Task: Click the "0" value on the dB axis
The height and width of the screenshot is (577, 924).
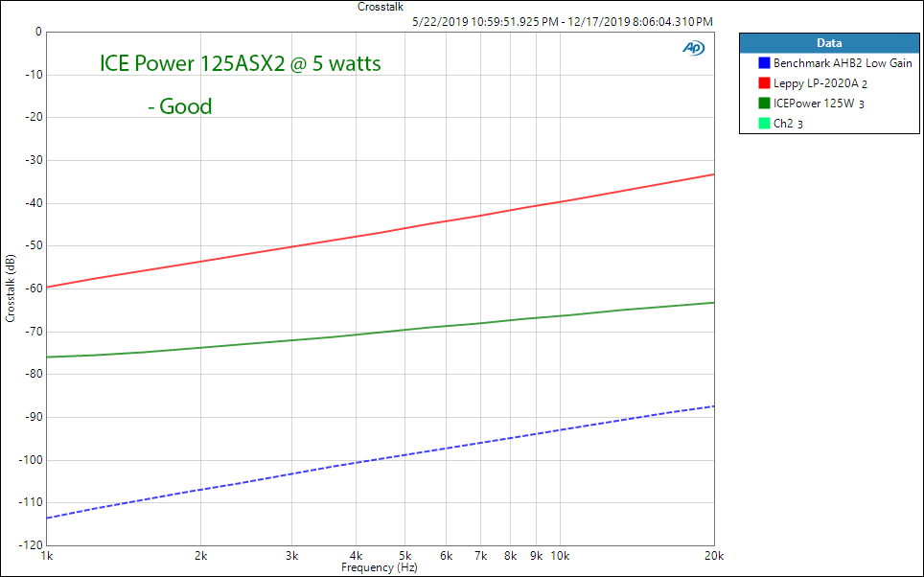Action: point(39,32)
